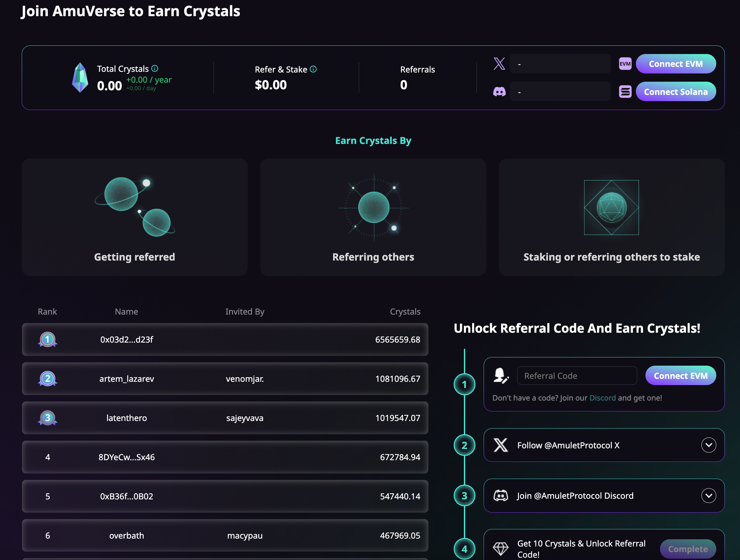Click the rank 1 medal badge
The image size is (740, 560).
click(47, 340)
